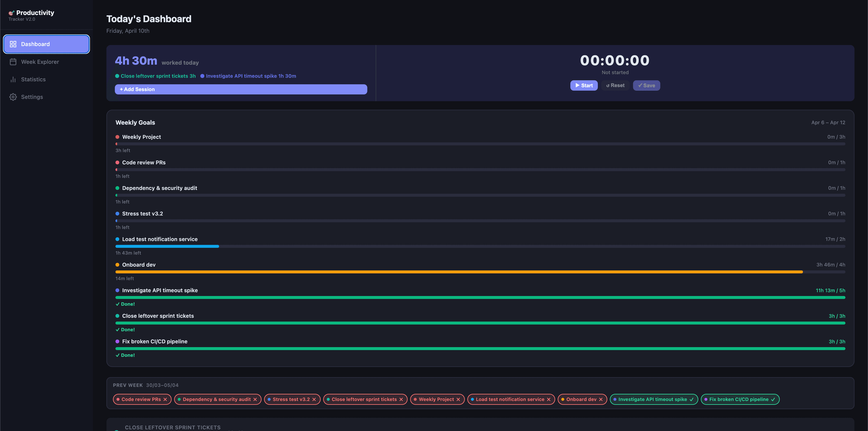Click the Close leftover sprint tickets 3h session tag

pos(156,76)
